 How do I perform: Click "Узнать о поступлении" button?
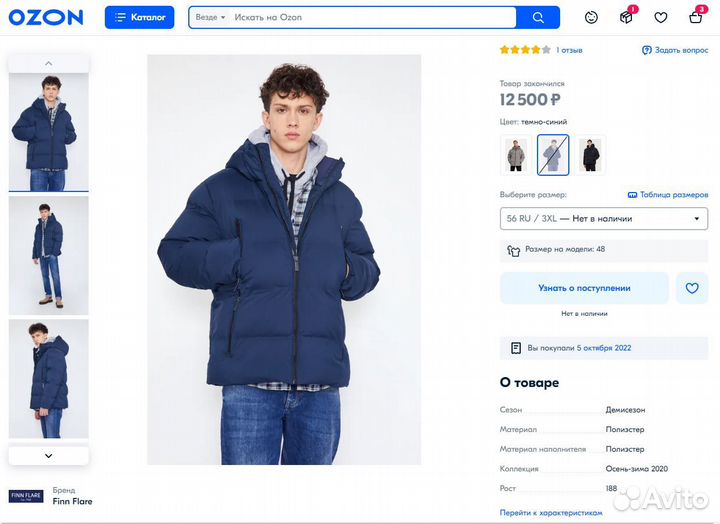pos(584,288)
